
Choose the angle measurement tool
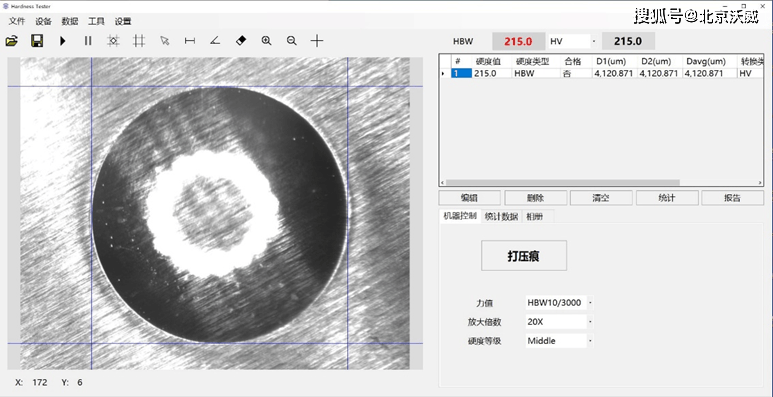[215, 41]
